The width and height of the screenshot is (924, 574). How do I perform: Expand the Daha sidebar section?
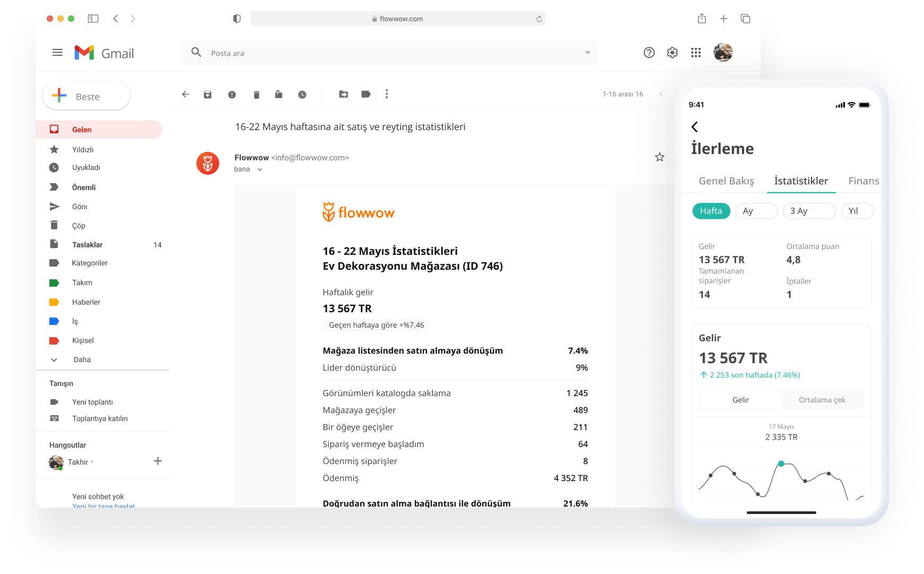click(82, 359)
